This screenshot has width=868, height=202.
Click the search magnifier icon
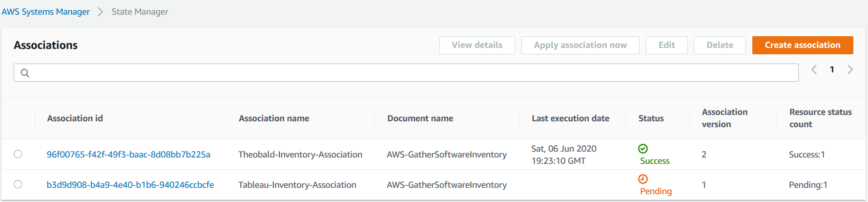pyautogui.click(x=25, y=73)
